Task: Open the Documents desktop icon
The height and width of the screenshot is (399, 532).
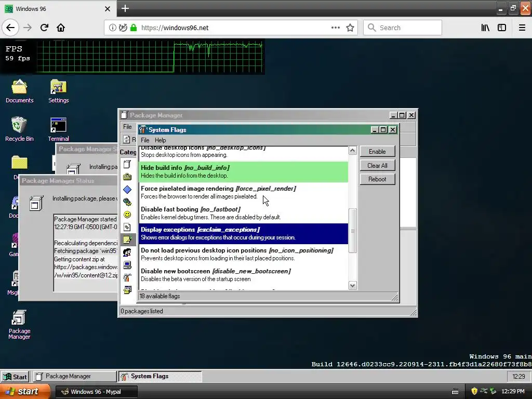Action: (x=19, y=91)
